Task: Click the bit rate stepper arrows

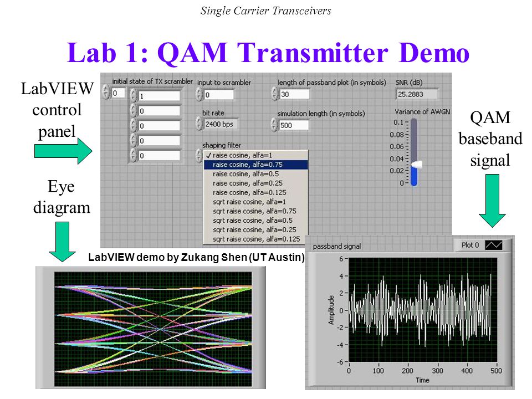Action: click(199, 124)
